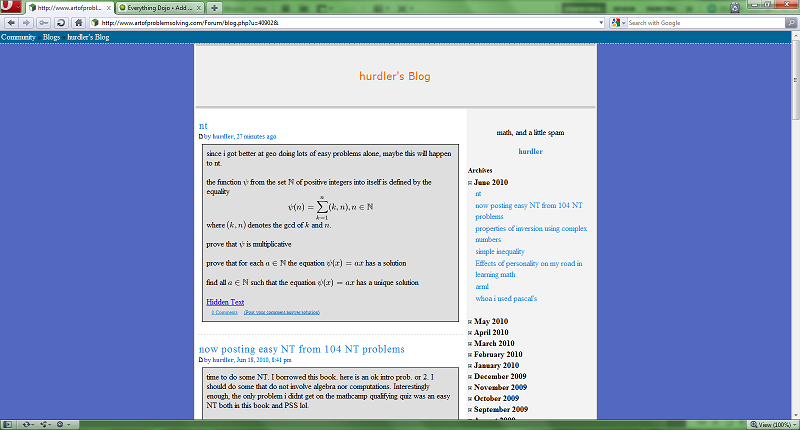Open the Google search engine dropdown
The image size is (800, 430).
pos(618,23)
